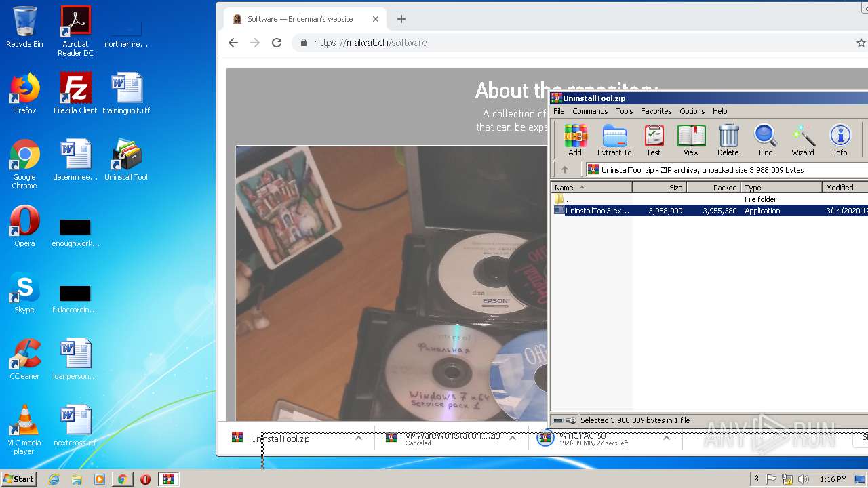Select the FileZilla Client shortcut
Viewport: 868px width, 488px height.
click(75, 94)
